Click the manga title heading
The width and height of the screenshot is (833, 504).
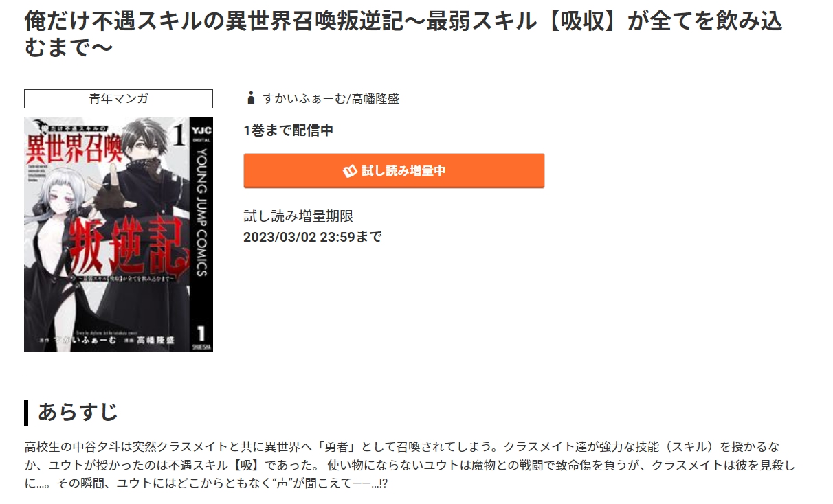(403, 34)
